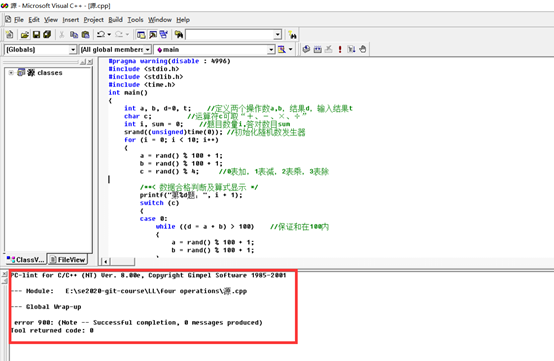Open the Project menu
Viewport: 554px width, 361px height.
click(94, 20)
